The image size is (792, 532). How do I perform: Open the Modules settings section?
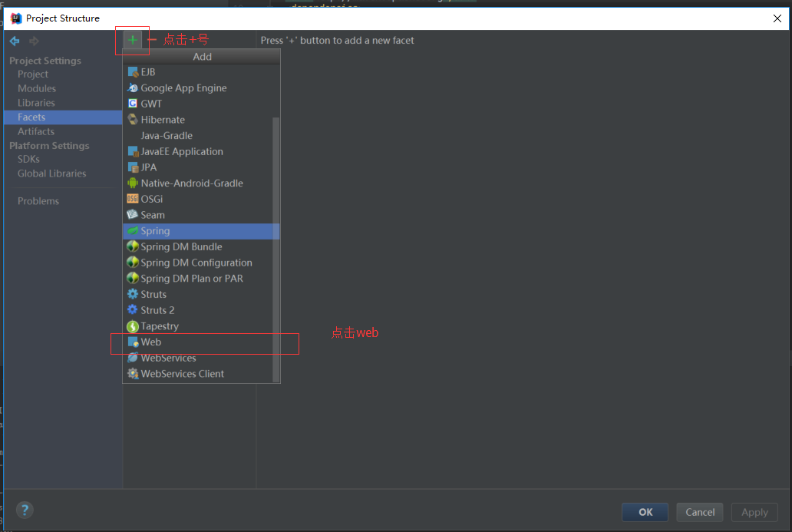(37, 88)
